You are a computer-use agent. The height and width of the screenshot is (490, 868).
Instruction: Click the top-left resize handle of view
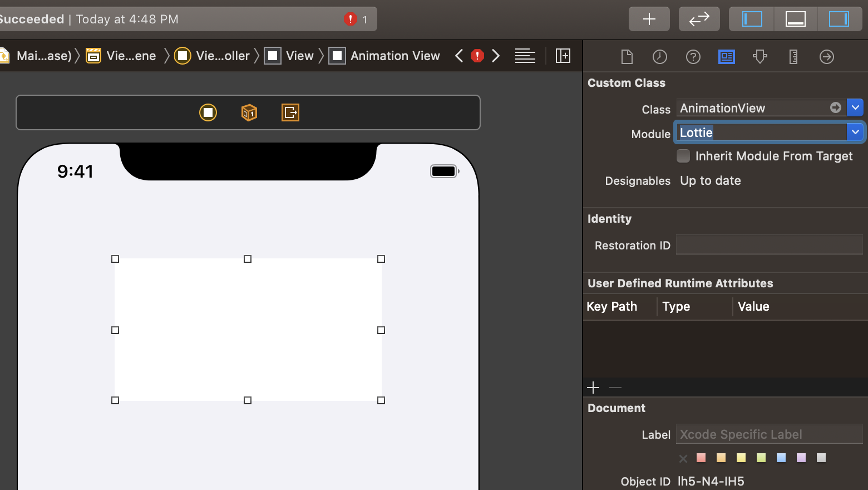click(115, 259)
